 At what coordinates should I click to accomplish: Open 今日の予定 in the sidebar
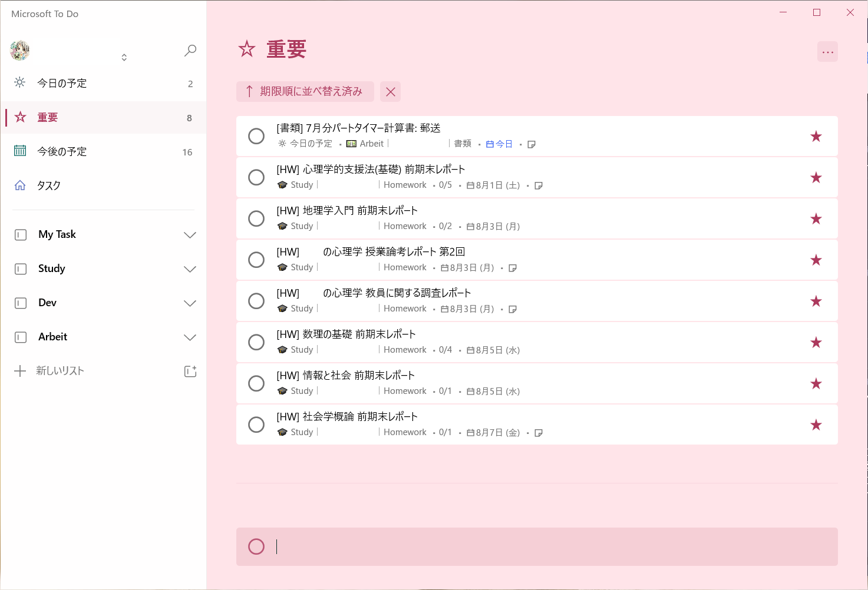pos(62,84)
